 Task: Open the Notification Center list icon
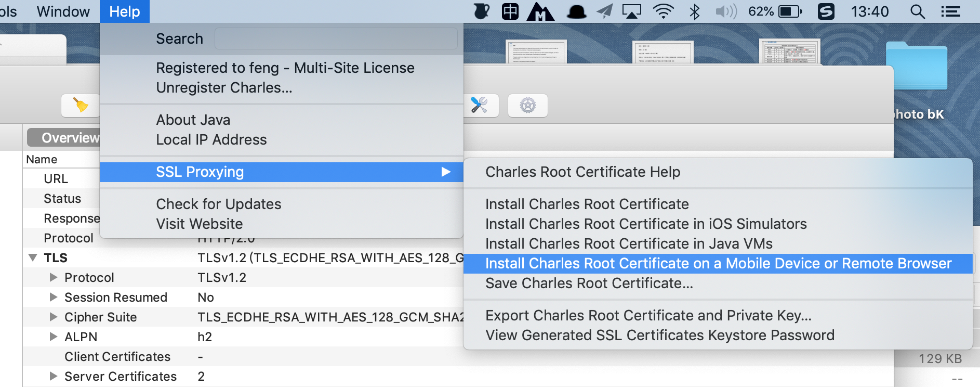pos(950,11)
